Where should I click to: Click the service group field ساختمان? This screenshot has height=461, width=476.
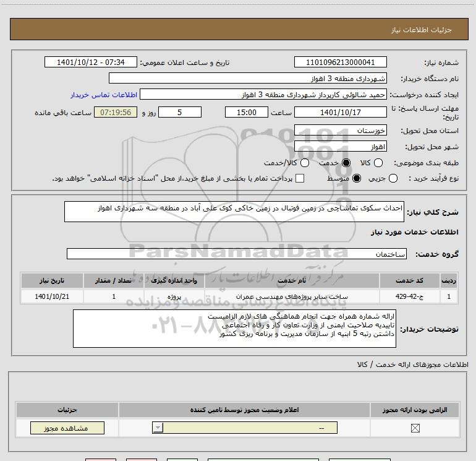coord(237,254)
